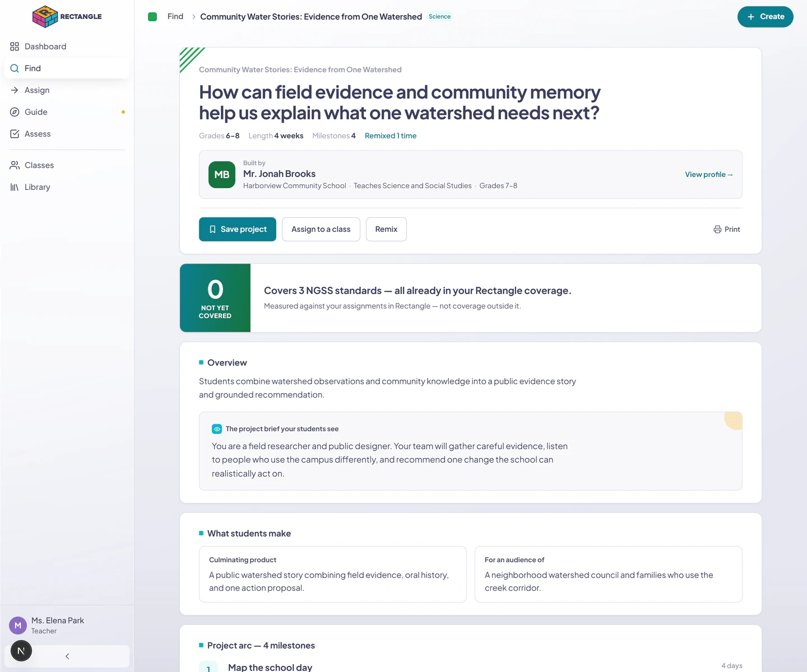Click the Remixed 1 time link

[x=391, y=136]
